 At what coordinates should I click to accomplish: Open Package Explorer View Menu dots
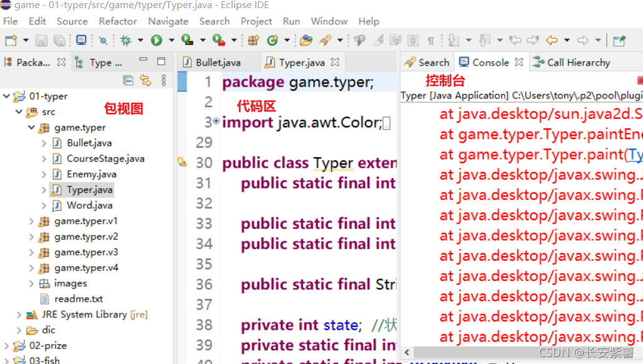163,80
